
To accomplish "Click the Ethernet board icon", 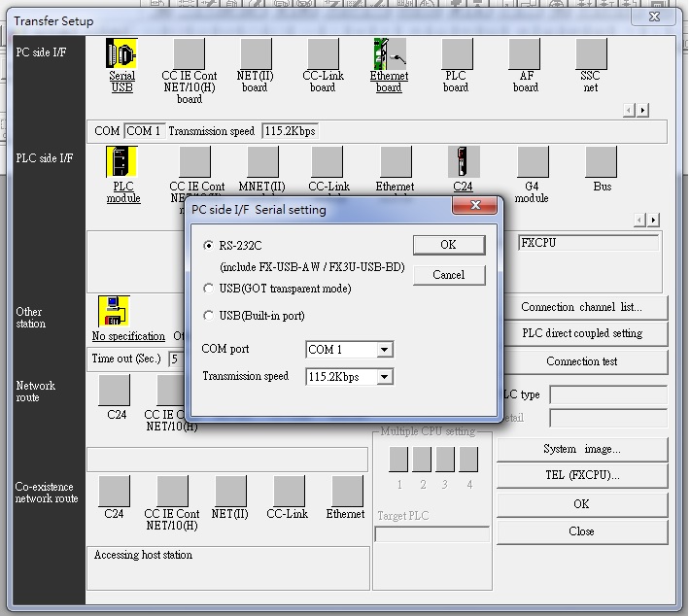I will [x=389, y=54].
